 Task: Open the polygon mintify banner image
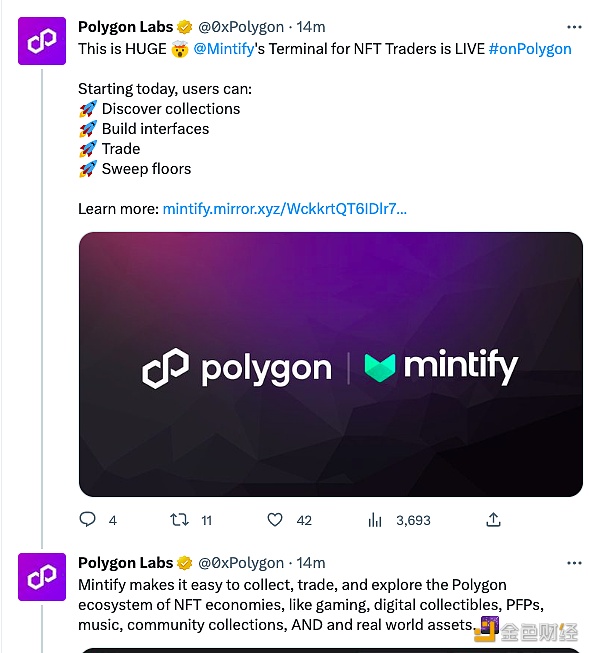point(331,364)
